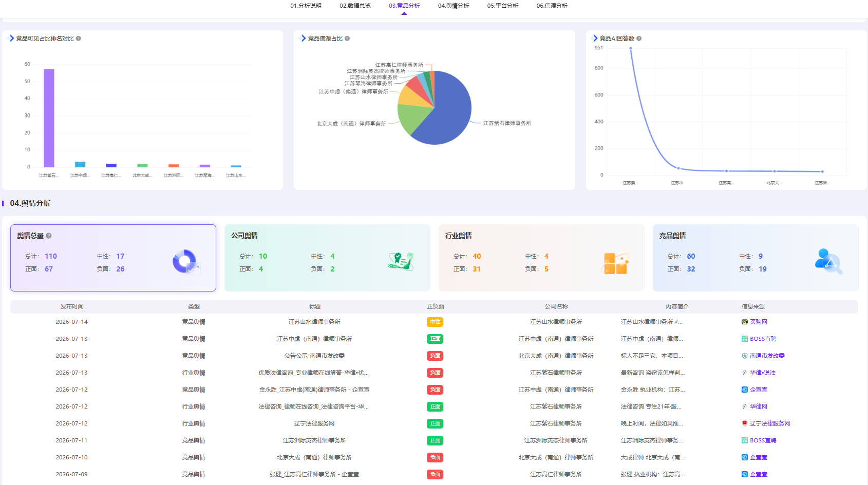
Task: Go to the 06.信源分析 tab
Action: [552, 6]
